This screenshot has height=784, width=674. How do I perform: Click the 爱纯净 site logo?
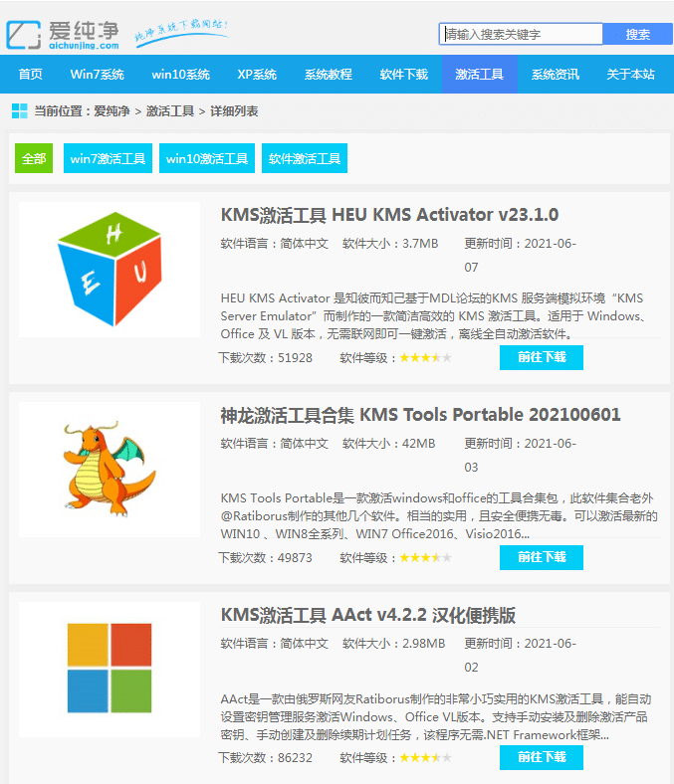pyautogui.click(x=66, y=33)
